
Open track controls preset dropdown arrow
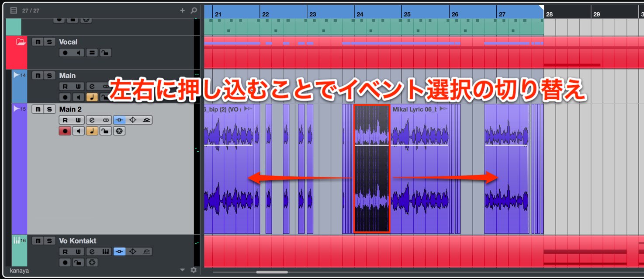point(183,270)
